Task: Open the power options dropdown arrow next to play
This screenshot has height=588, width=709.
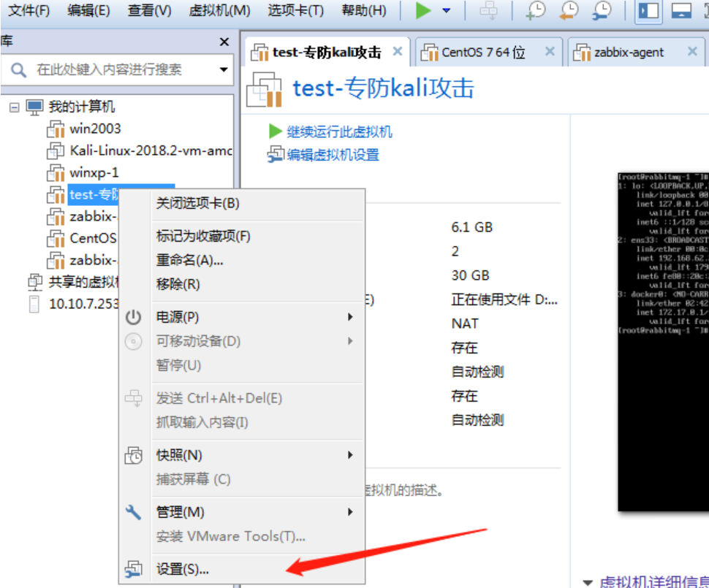Action: pyautogui.click(x=447, y=10)
